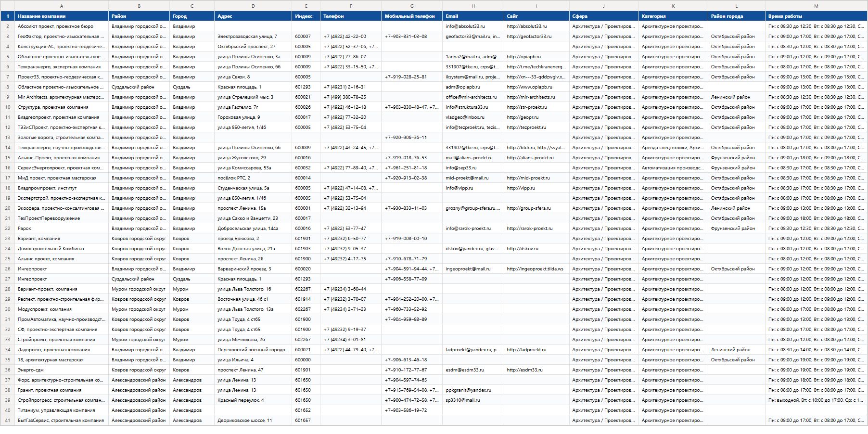
Task: Select mobile number '+7–903–831–03–08'
Action: pos(412,37)
